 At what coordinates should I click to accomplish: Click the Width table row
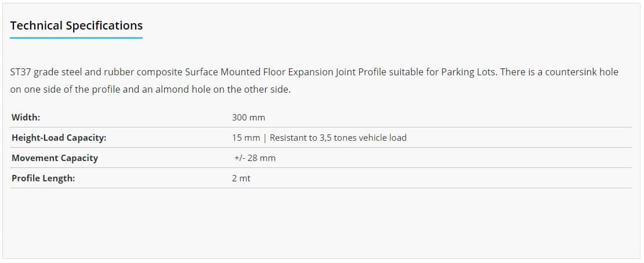click(x=321, y=118)
